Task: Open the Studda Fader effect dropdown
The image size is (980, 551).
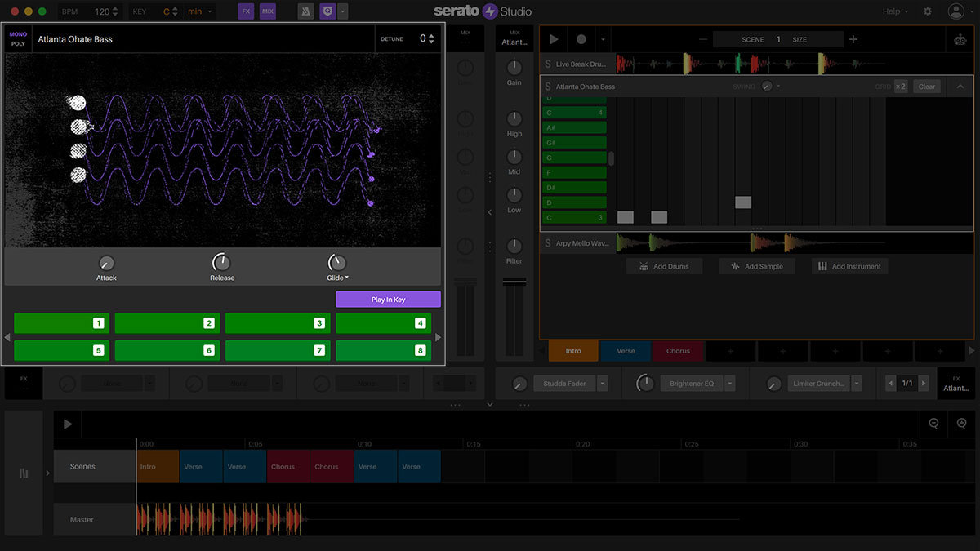Action: pyautogui.click(x=602, y=384)
